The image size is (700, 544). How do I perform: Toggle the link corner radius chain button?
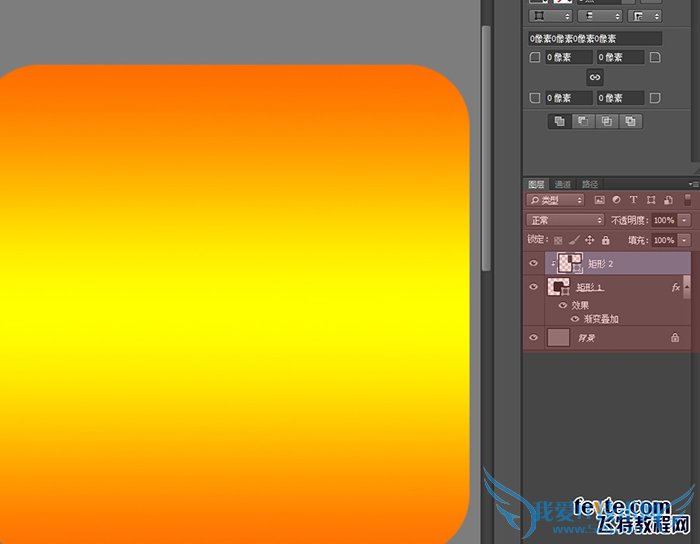tap(595, 77)
